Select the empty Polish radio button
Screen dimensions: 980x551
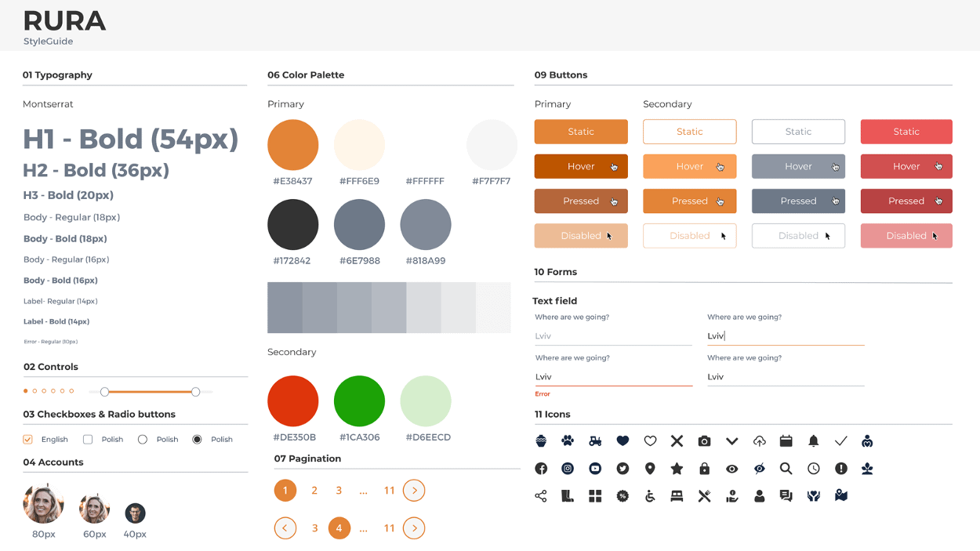pyautogui.click(x=143, y=440)
